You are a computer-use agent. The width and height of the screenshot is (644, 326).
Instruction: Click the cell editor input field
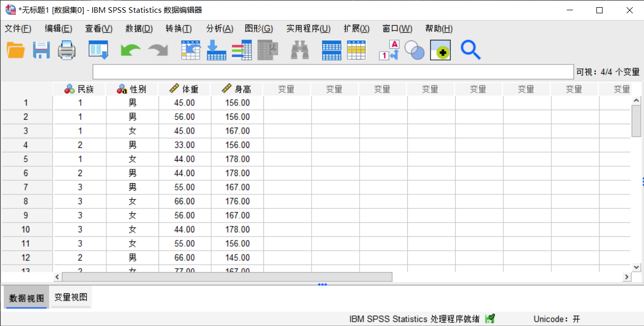(x=332, y=72)
